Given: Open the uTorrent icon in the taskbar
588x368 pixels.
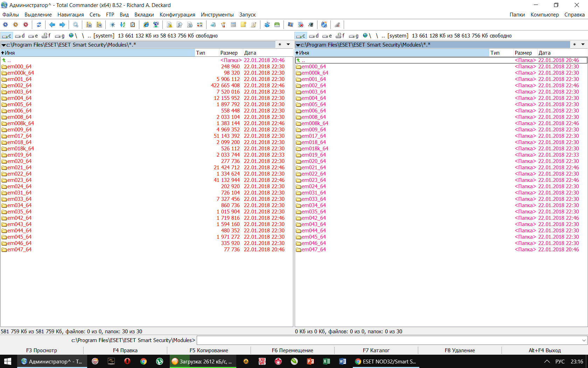Looking at the screenshot, I should [160, 361].
